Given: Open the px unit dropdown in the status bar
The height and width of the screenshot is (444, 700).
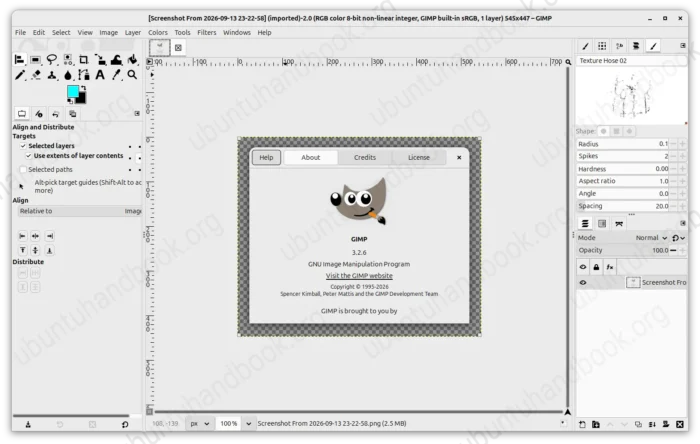Looking at the screenshot, I should coord(200,423).
